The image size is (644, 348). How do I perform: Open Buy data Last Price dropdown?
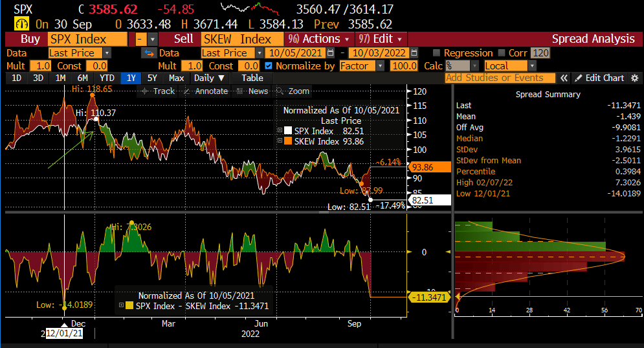107,53
